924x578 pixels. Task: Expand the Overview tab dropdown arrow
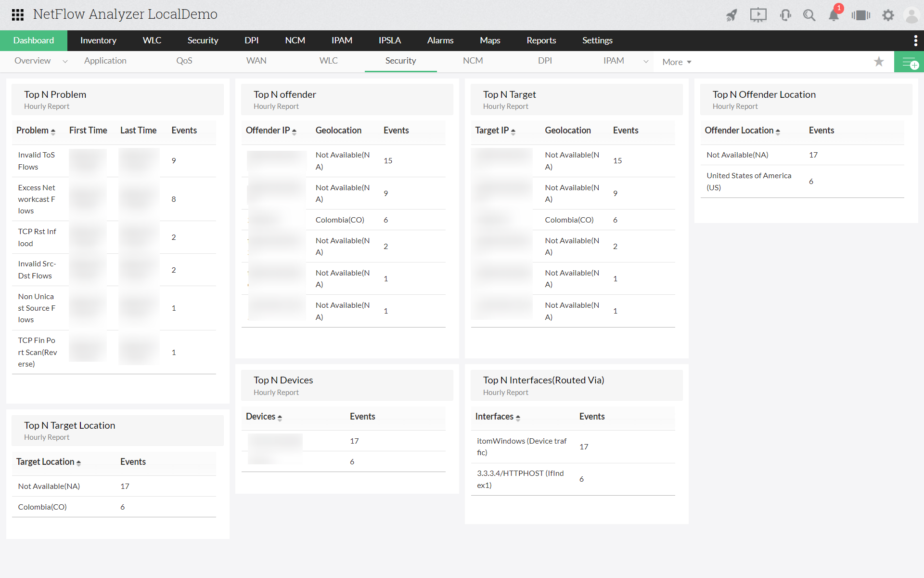[65, 61]
